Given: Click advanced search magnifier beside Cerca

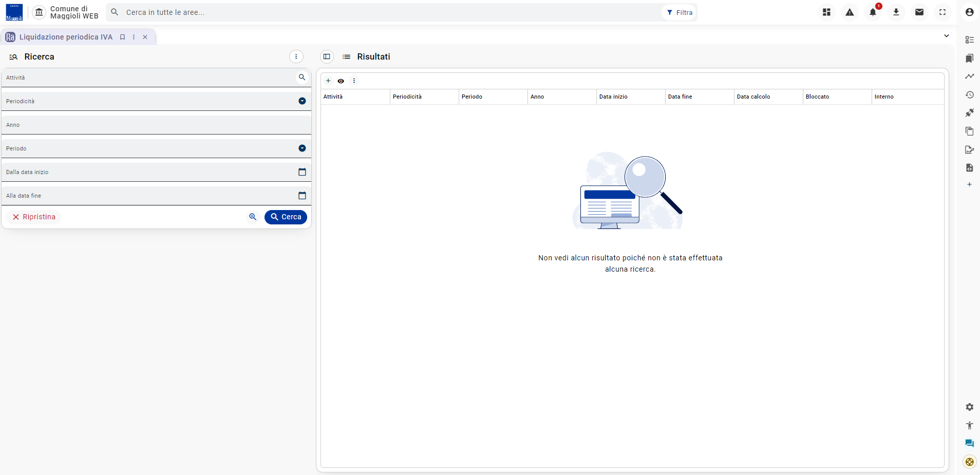Looking at the screenshot, I should pyautogui.click(x=253, y=217).
